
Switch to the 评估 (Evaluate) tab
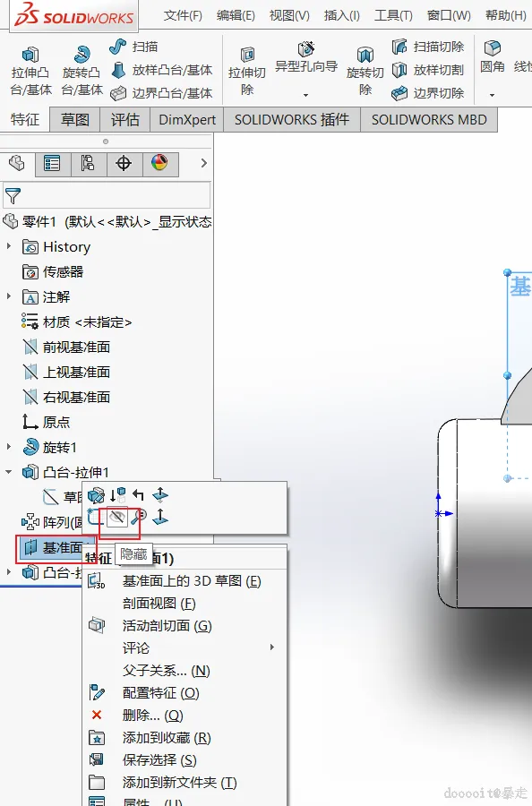[x=124, y=120]
